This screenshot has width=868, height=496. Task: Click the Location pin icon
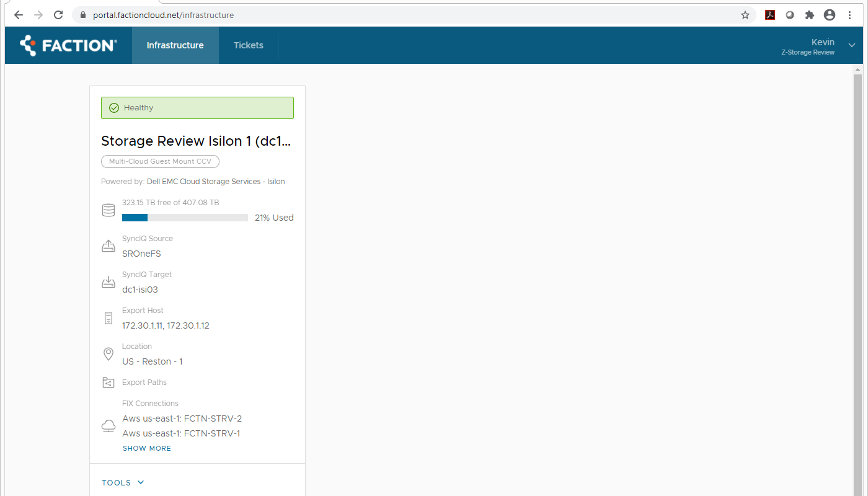pos(108,354)
